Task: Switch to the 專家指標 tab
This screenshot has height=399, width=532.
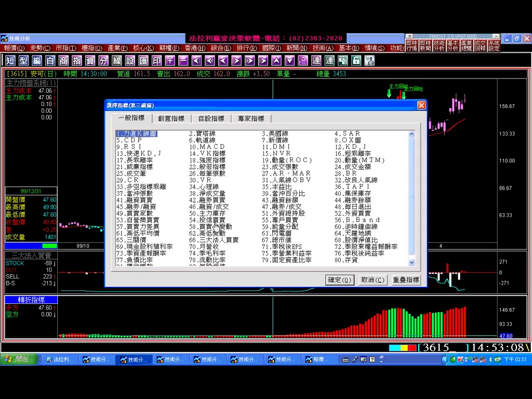Action: pos(251,118)
